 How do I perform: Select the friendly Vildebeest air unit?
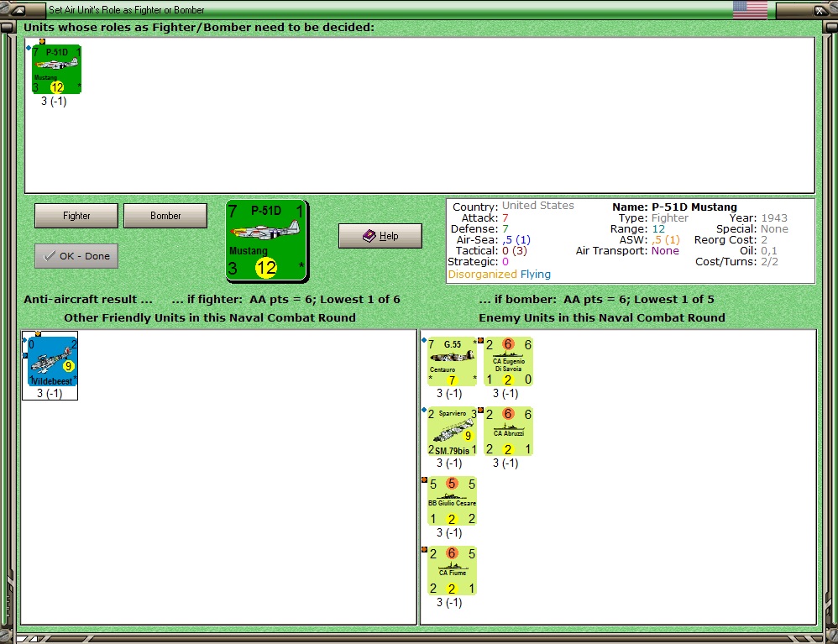click(52, 361)
